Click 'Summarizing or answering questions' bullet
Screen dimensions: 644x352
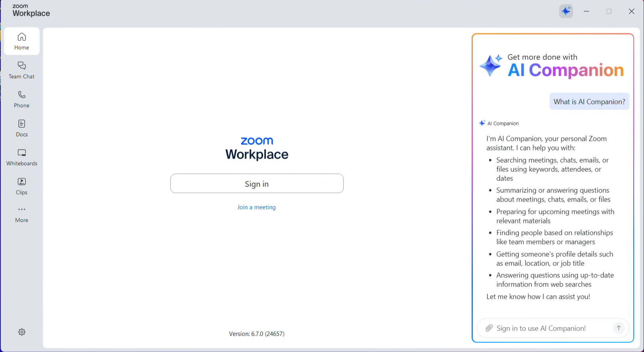(x=553, y=195)
